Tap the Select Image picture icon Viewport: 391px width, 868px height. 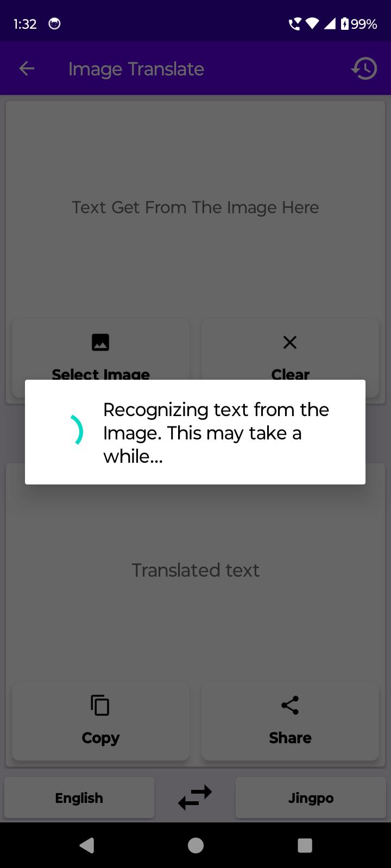100,342
